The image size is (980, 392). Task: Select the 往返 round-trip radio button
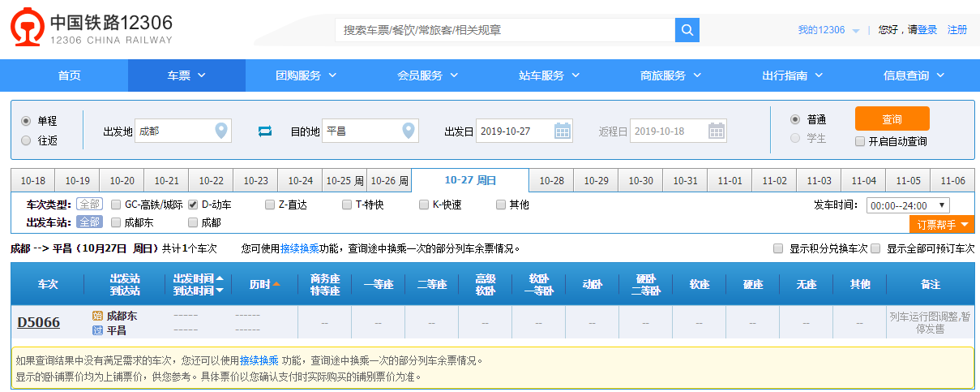(x=27, y=140)
